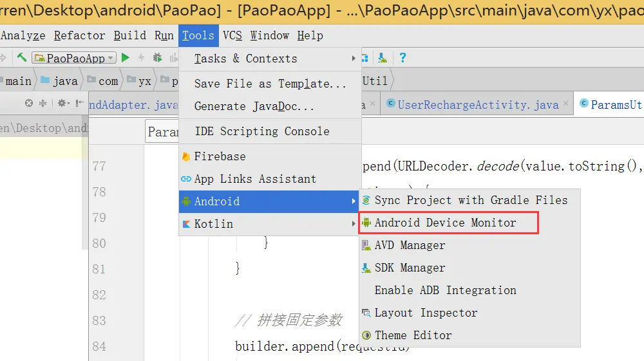Click the Android submenu arrow

point(353,201)
